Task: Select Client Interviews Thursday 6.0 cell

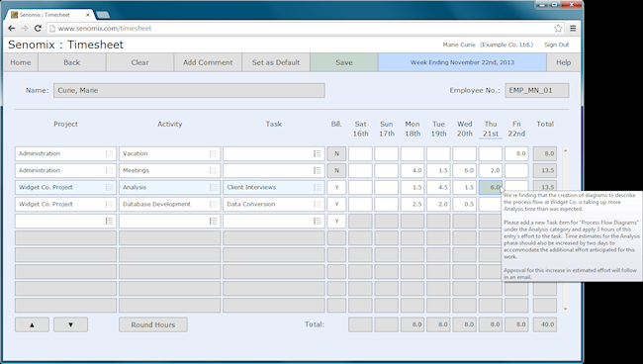Action: point(491,187)
